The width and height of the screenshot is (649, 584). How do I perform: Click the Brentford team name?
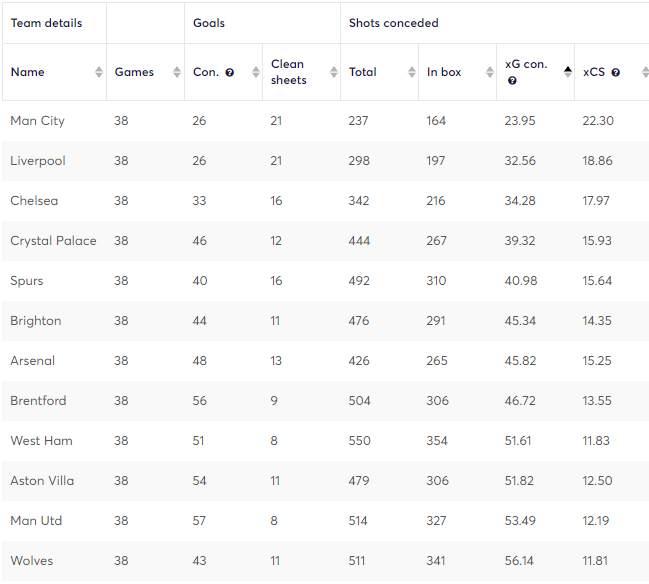click(38, 401)
